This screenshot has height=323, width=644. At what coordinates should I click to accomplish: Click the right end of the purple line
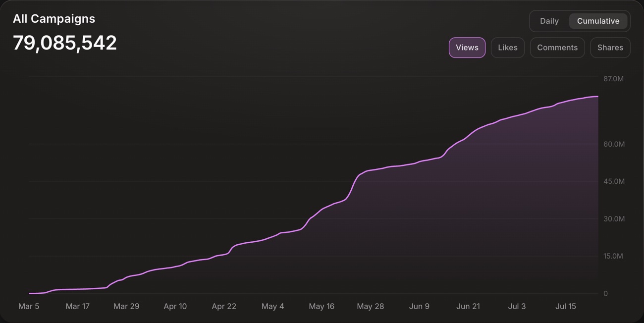[x=598, y=97]
